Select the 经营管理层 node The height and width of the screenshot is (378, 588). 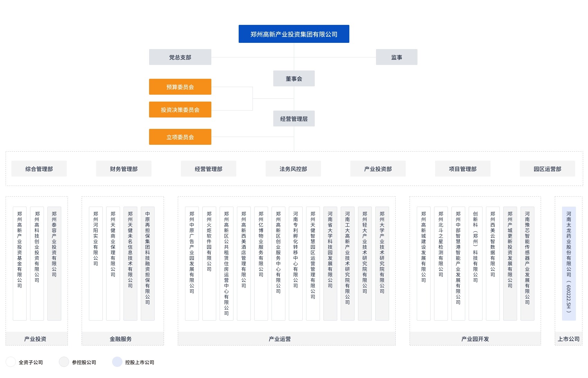coord(294,119)
